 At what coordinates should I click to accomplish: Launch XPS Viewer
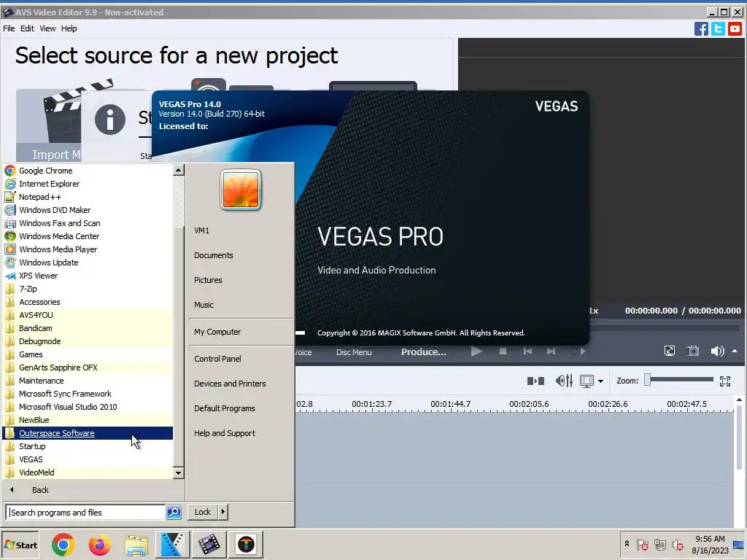coord(88,276)
